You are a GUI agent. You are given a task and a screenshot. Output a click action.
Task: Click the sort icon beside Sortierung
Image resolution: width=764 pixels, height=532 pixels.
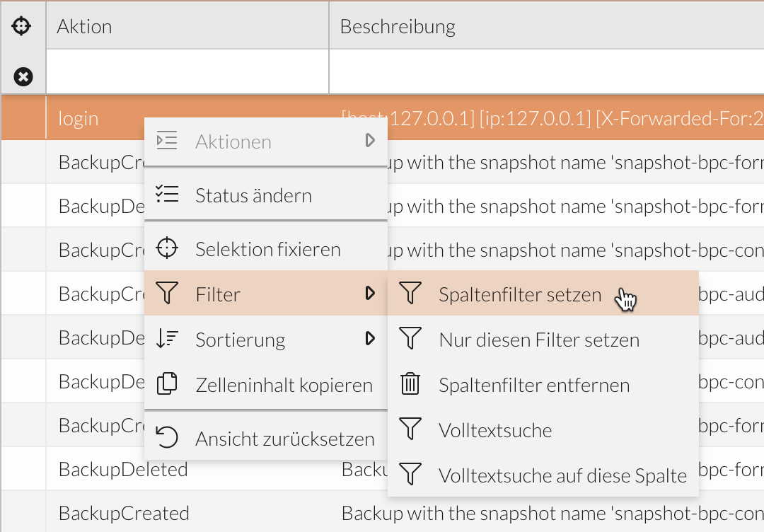(x=167, y=340)
